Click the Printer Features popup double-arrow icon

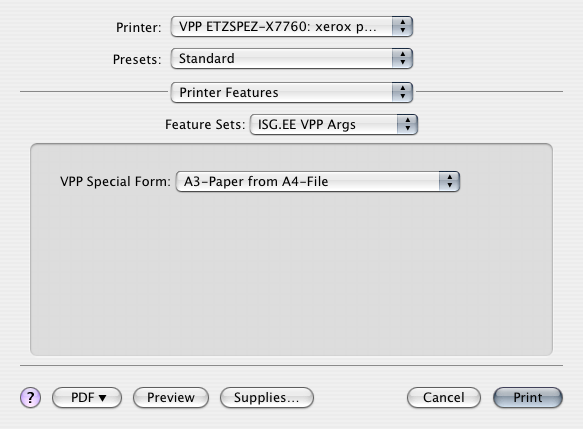[402, 92]
